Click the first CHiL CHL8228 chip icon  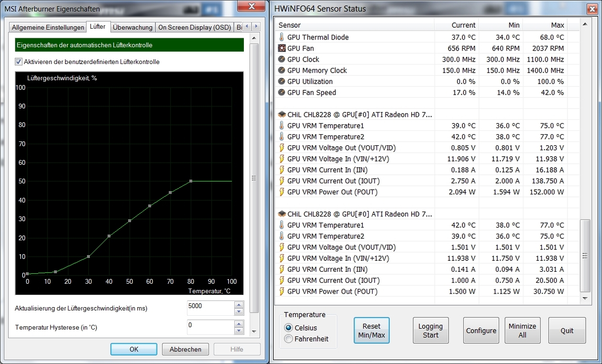pos(282,115)
